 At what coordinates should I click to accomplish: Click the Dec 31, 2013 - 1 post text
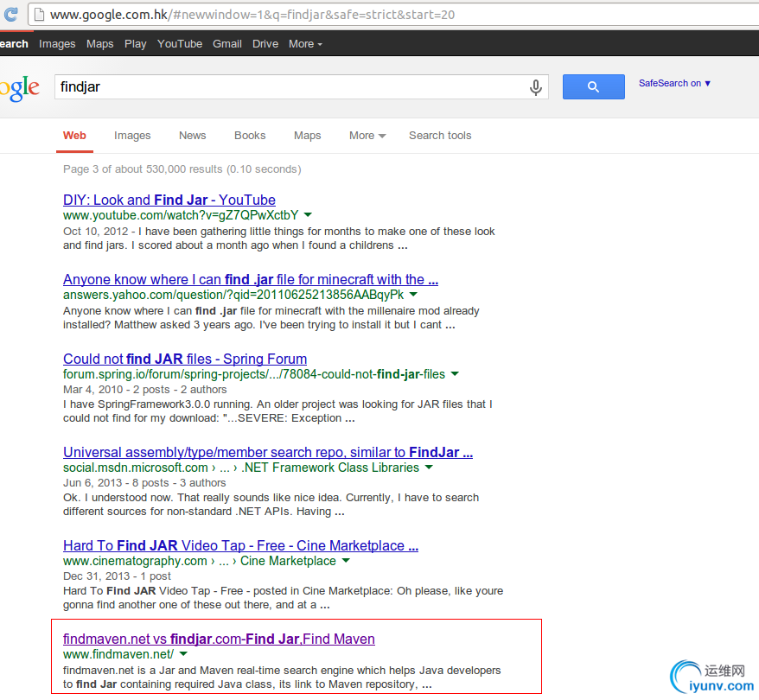[117, 576]
